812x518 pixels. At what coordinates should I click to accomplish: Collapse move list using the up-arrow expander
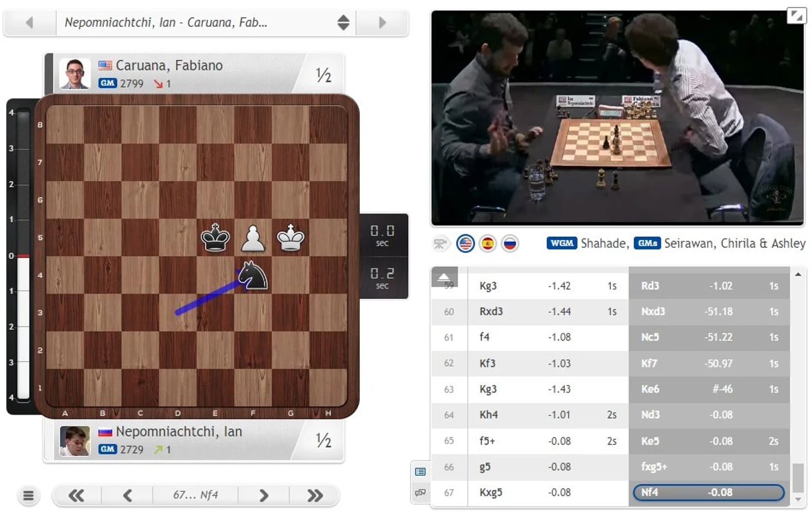click(444, 276)
